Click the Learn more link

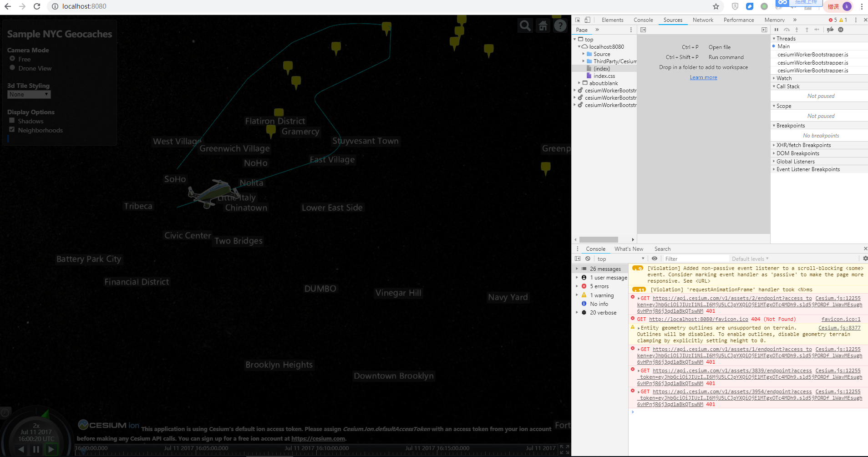click(703, 77)
